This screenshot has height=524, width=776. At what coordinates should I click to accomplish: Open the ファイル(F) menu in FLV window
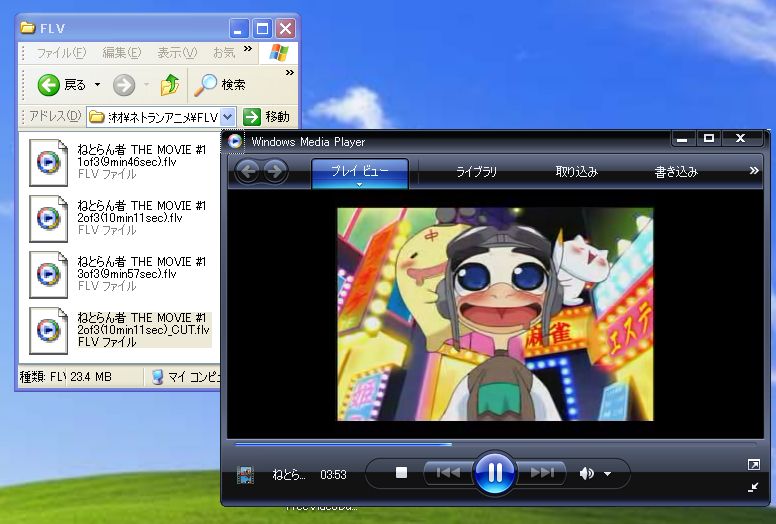coord(61,52)
